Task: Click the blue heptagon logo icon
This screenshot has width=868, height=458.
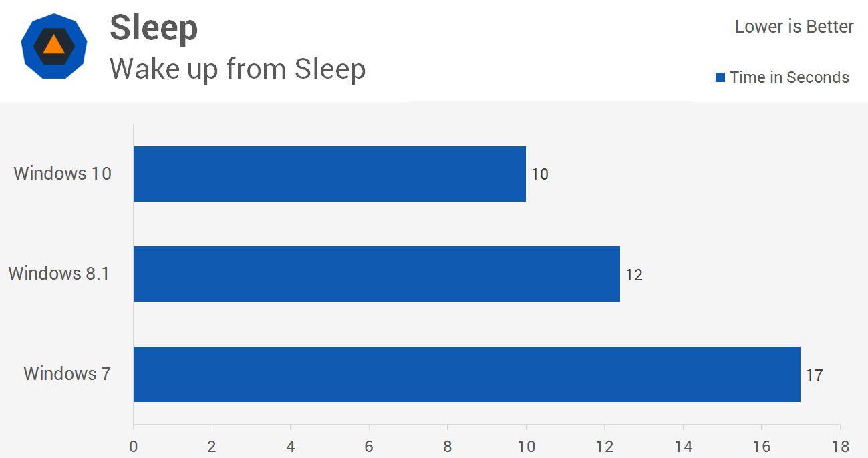Action: click(x=53, y=46)
